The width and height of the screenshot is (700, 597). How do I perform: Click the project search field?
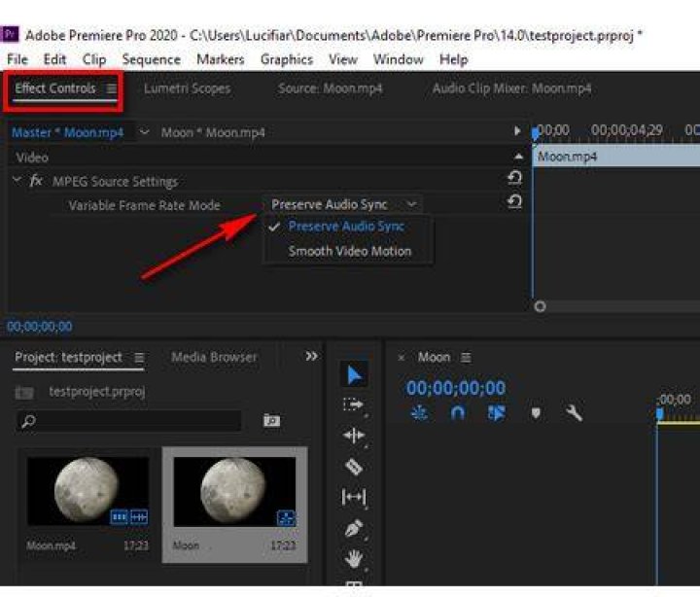tap(129, 421)
